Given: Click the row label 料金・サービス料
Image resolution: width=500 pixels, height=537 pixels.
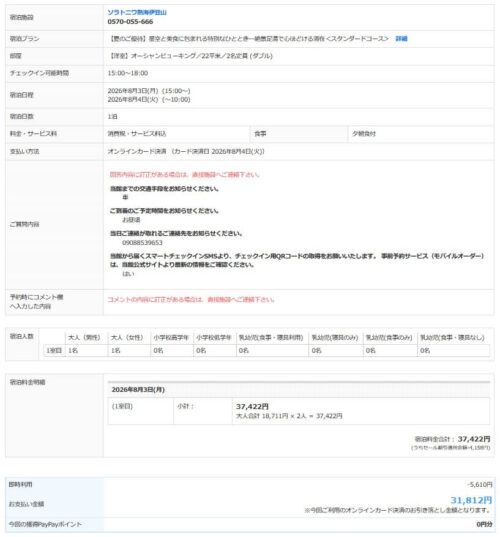Looking at the screenshot, I should (x=33, y=134).
